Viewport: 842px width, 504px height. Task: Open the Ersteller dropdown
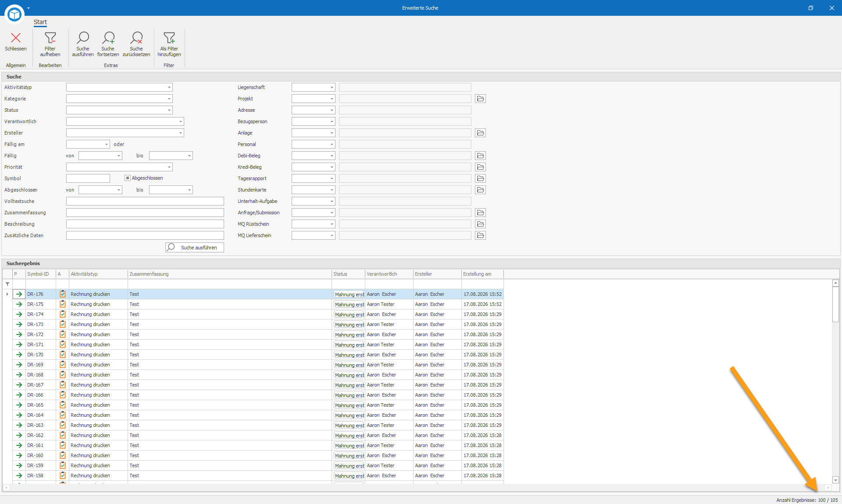180,133
